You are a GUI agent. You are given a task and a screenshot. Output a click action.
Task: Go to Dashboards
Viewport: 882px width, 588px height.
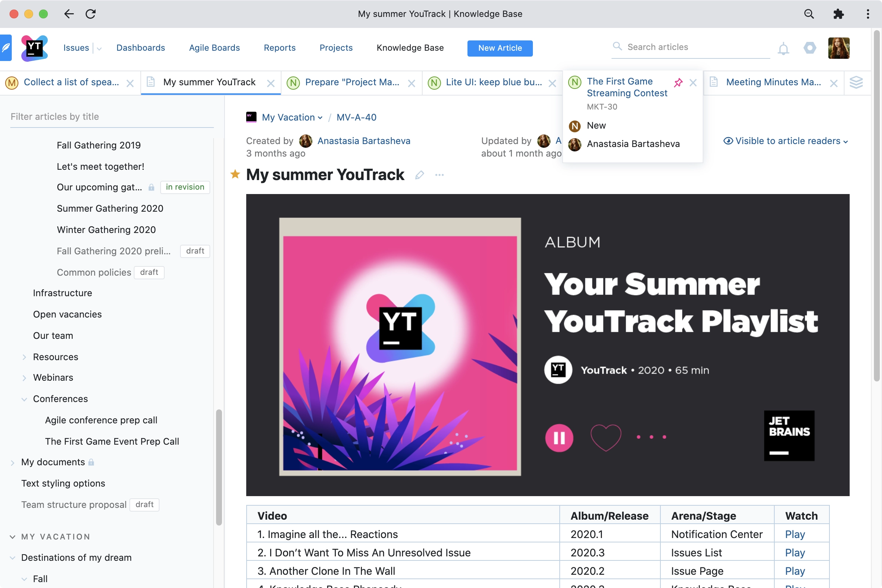[141, 48]
